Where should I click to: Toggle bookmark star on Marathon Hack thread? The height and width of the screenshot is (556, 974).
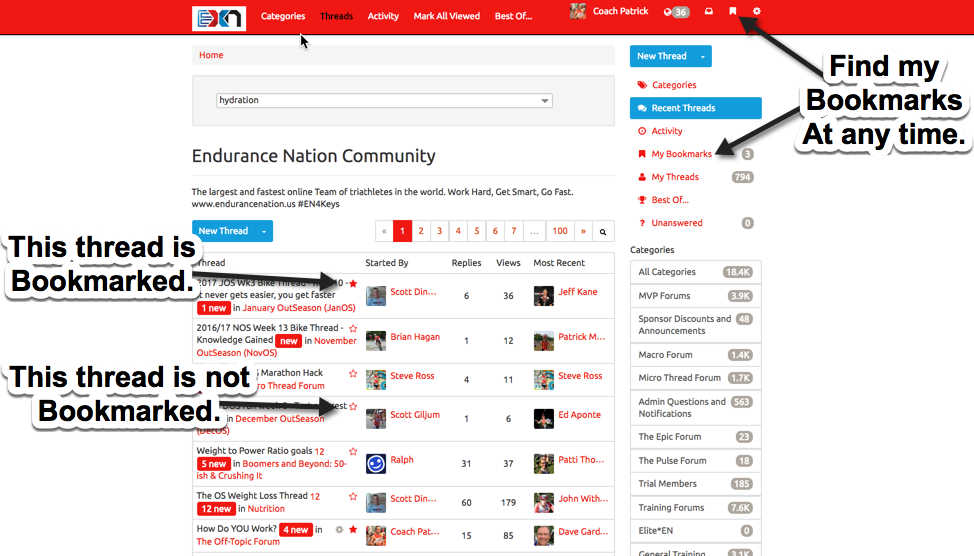click(x=353, y=373)
